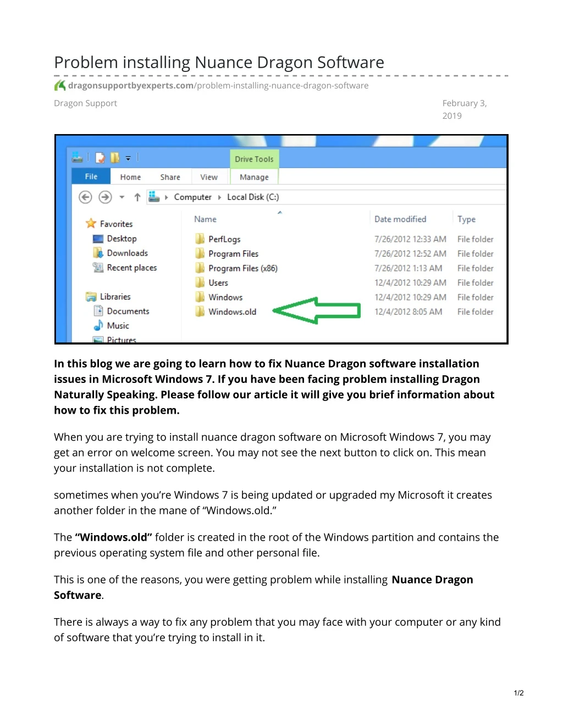Click the dragonsupportbyexperts.com article URL link
Image resolution: width=563 pixels, height=728 pixels.
click(x=218, y=85)
